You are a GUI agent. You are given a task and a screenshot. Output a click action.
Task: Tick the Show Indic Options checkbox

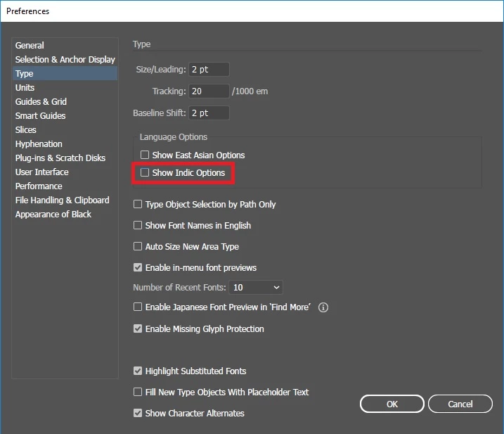[x=145, y=172]
